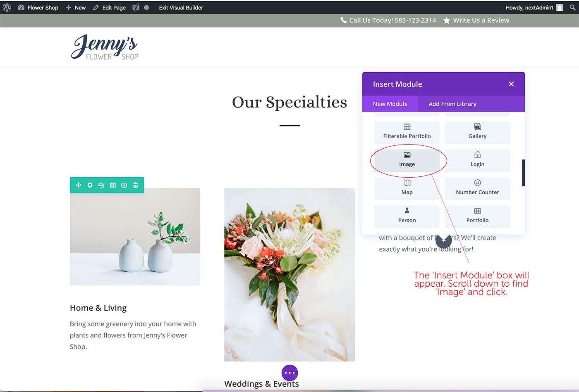Image resolution: width=579 pixels, height=392 pixels.
Task: Switch to Add From Library tab
Action: point(452,104)
